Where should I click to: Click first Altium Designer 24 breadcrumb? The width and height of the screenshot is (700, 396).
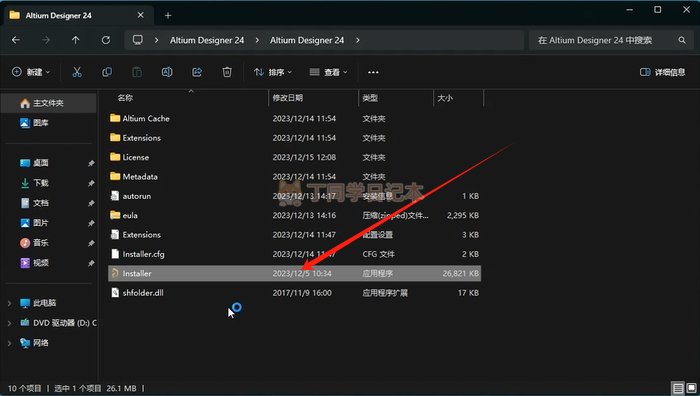(207, 40)
